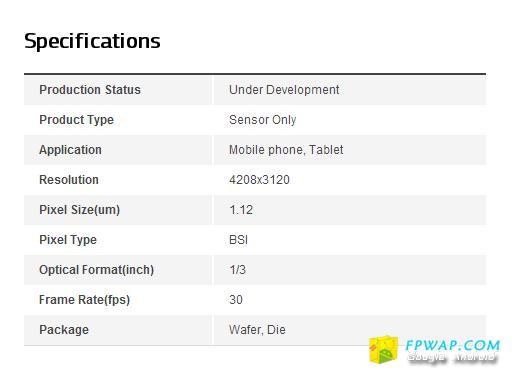
Task: Click the Mobile phone, Tablet value
Action: coord(286,150)
